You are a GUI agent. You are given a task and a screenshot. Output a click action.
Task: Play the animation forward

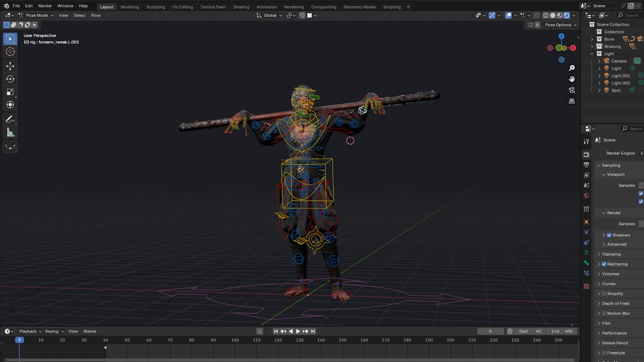[298, 331]
